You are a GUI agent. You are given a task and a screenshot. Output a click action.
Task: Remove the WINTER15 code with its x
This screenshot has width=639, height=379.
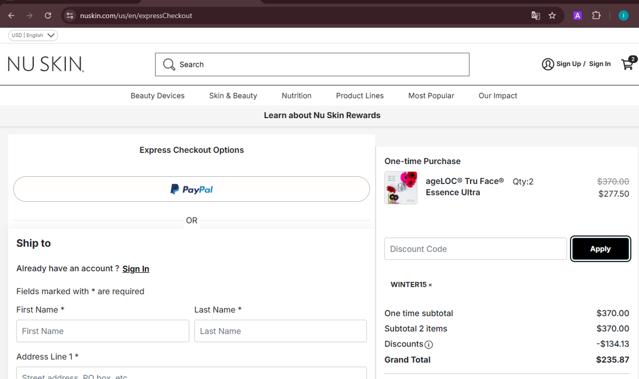(x=430, y=285)
